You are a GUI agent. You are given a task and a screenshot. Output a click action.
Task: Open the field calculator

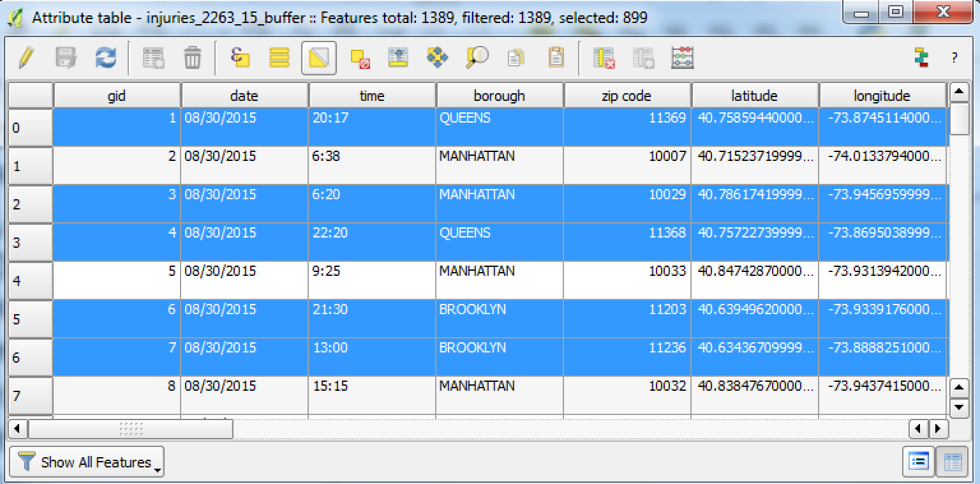point(682,58)
